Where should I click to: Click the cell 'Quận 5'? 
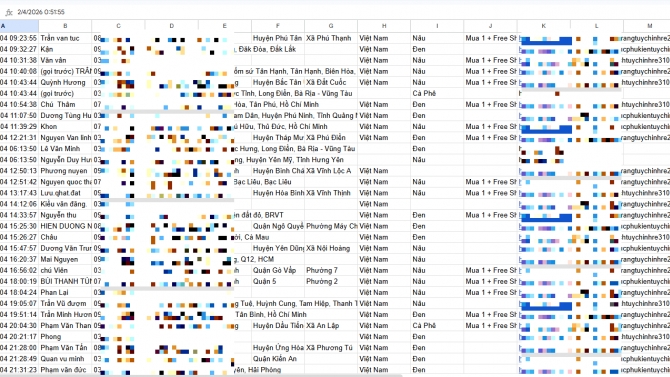click(278, 281)
